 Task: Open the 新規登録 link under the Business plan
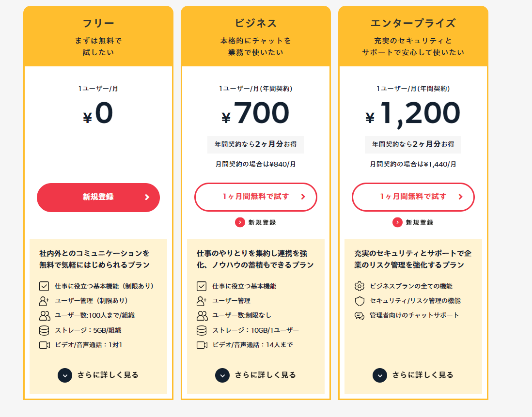256,222
